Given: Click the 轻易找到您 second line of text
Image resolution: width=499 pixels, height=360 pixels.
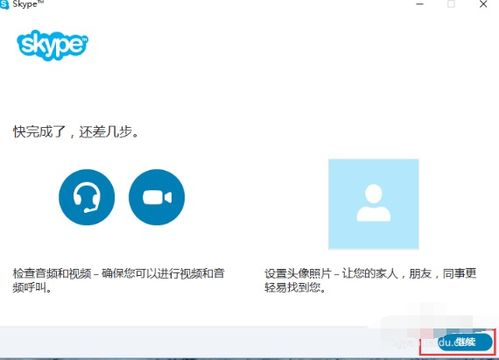Looking at the screenshot, I should (295, 287).
